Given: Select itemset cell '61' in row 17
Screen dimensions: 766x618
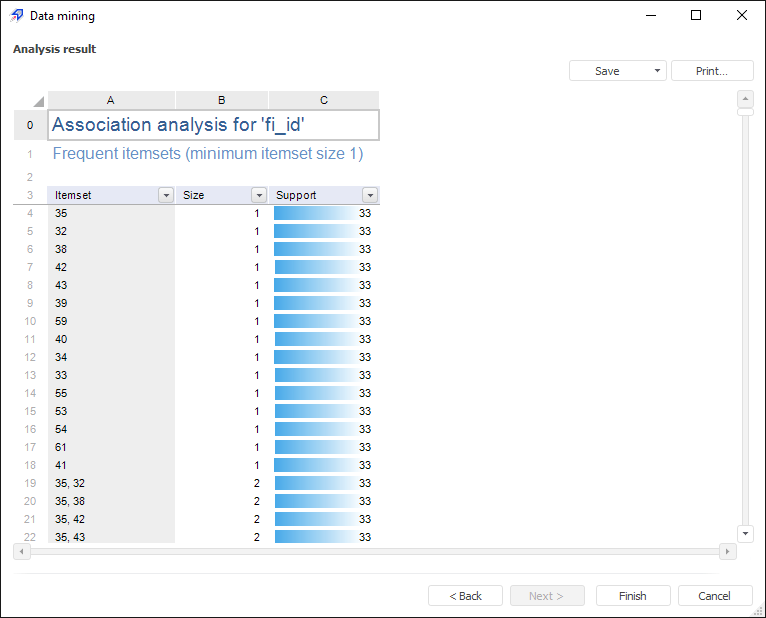Looking at the screenshot, I should [111, 448].
